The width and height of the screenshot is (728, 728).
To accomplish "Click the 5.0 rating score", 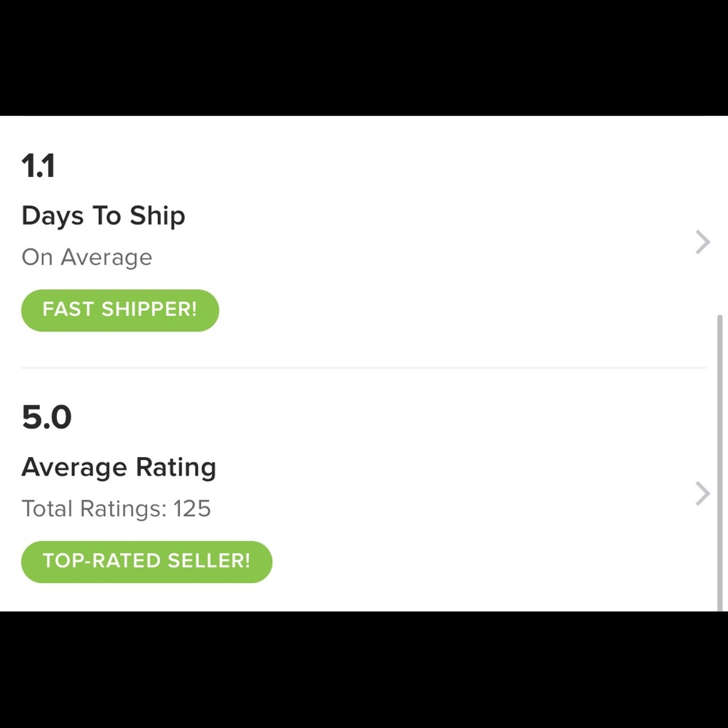I will click(x=47, y=418).
